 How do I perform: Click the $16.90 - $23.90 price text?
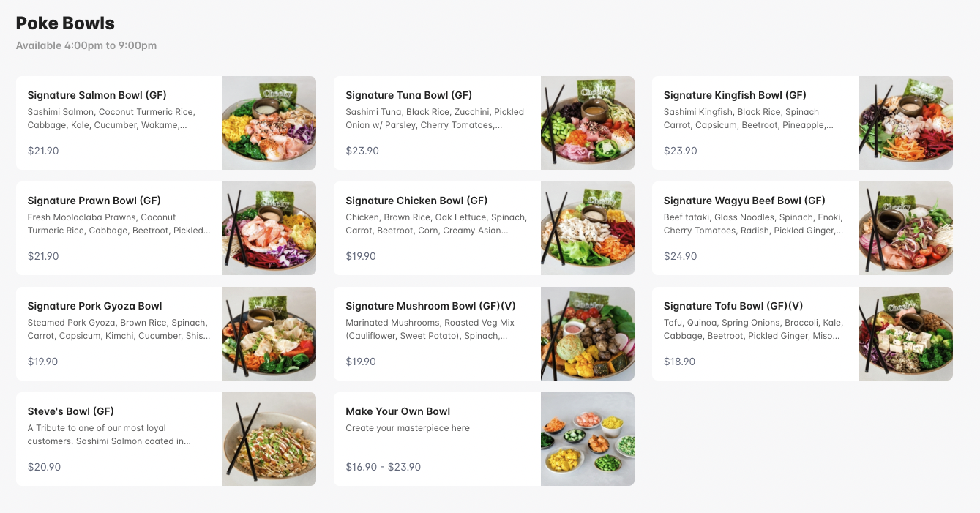click(x=383, y=467)
